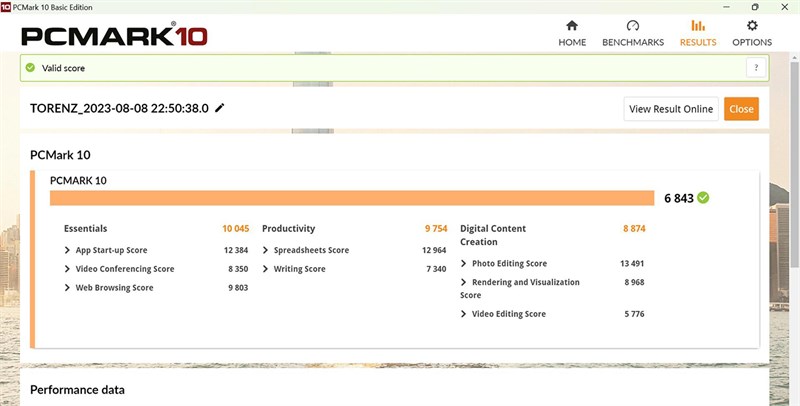The height and width of the screenshot is (406, 800).
Task: Switch to the BENCHMARKS tab label
Action: coord(633,42)
